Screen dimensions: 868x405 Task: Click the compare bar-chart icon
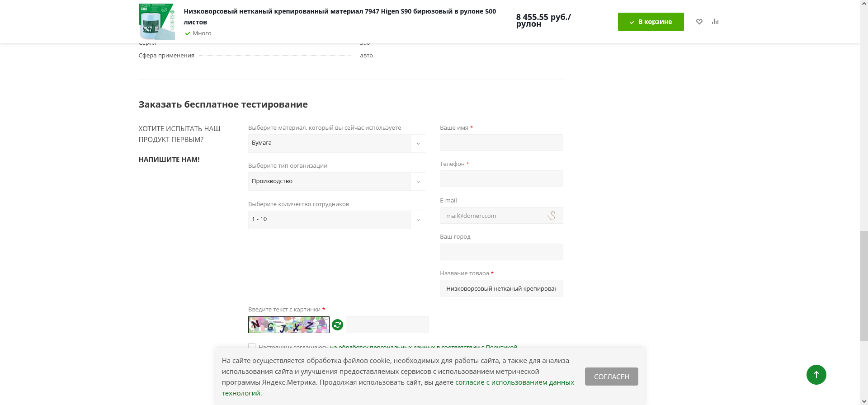715,22
